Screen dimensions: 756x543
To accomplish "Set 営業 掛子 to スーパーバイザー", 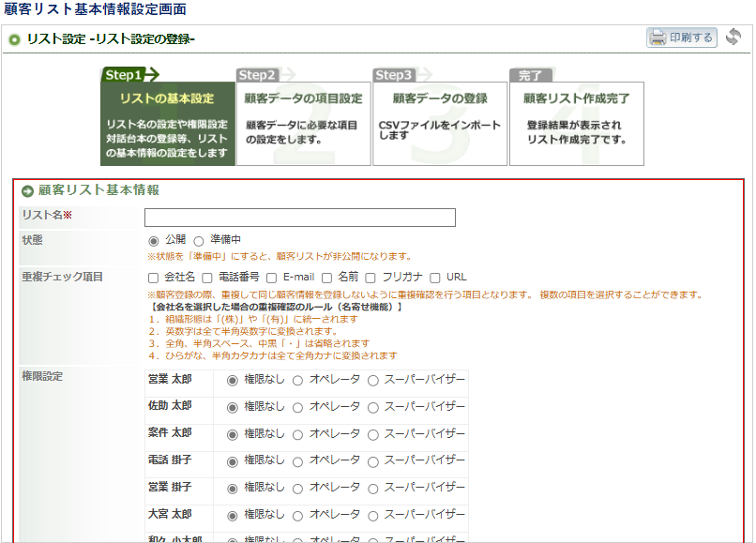I will coord(373,489).
